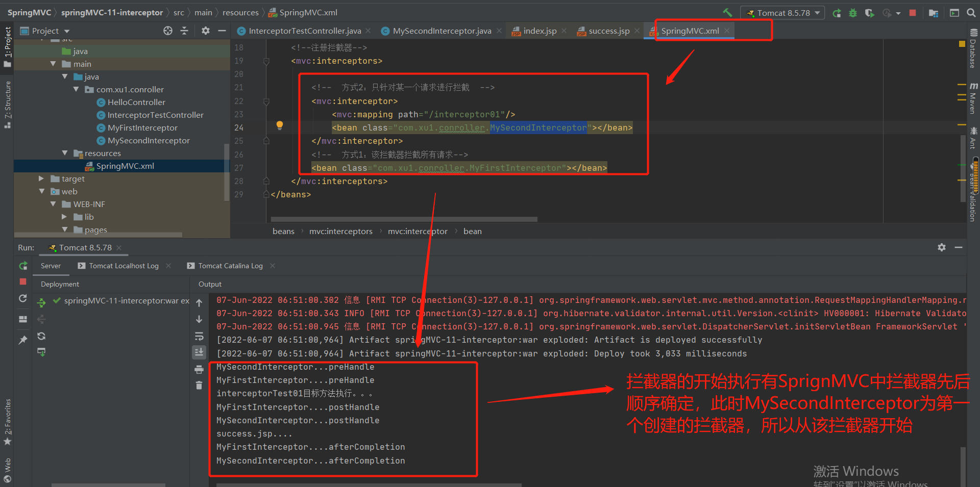Click the editor horizontal scrollbar
Image resolution: width=980 pixels, height=487 pixels.
tap(404, 219)
